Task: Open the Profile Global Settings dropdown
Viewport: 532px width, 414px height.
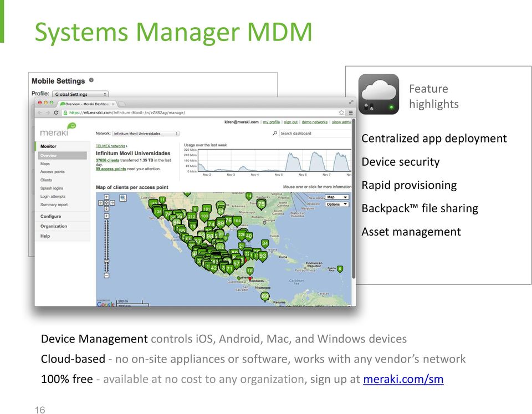Action: pos(80,94)
